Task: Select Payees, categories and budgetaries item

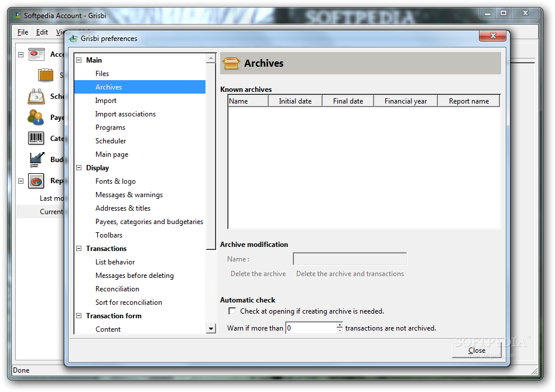Action: (x=149, y=222)
